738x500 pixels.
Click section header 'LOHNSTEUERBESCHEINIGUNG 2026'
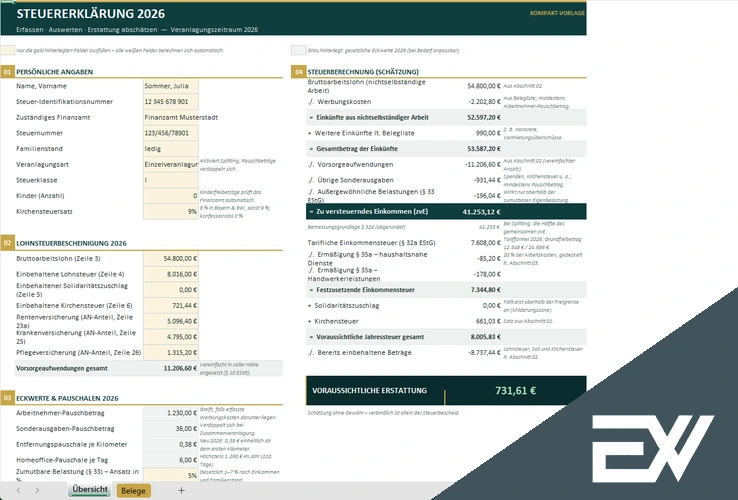71,243
